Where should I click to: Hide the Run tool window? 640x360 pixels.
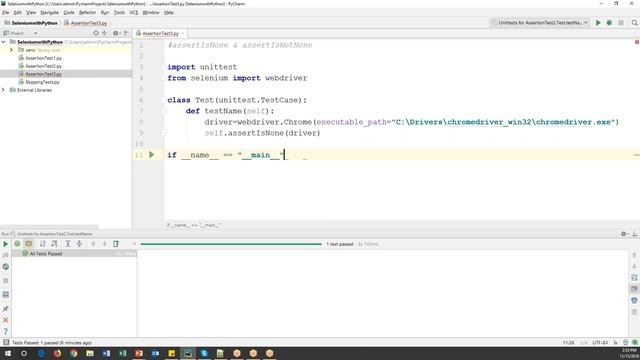pos(635,234)
